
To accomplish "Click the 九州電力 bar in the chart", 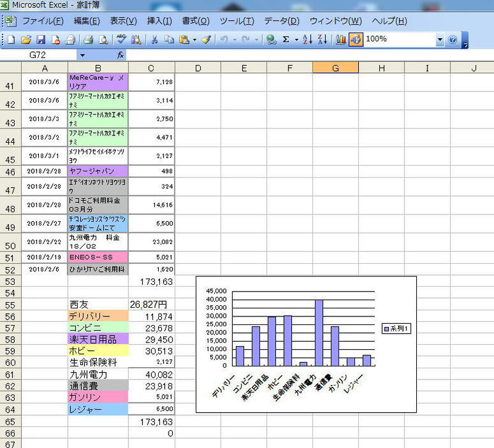I will (x=319, y=333).
